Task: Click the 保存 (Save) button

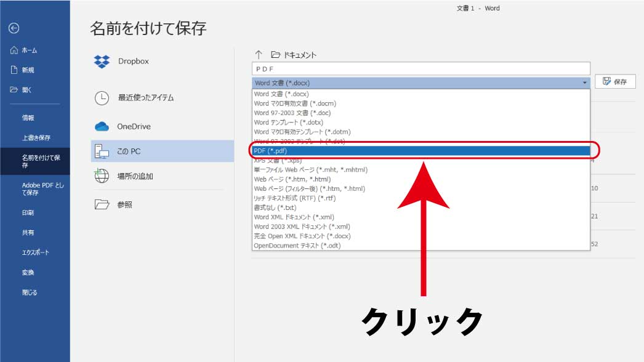Action: [x=615, y=81]
